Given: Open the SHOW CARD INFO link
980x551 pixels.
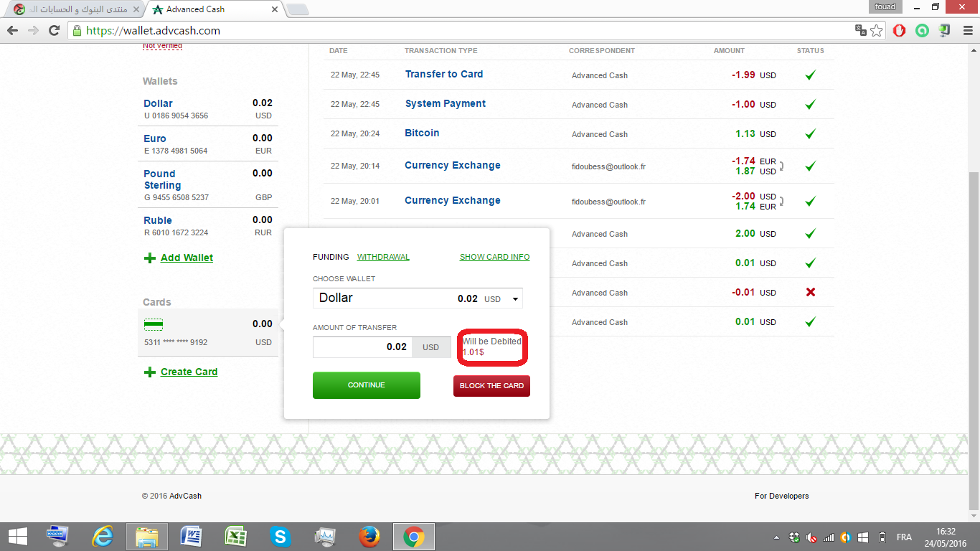Looking at the screenshot, I should (x=494, y=257).
